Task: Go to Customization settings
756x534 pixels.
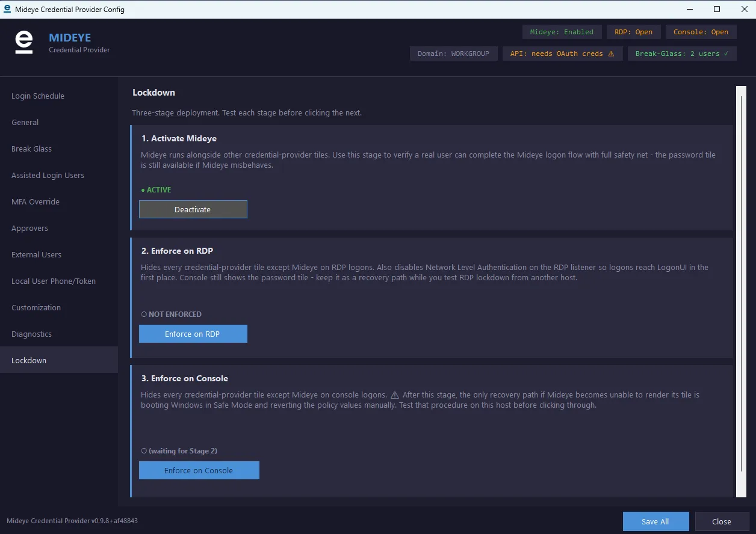Action: pos(59,307)
